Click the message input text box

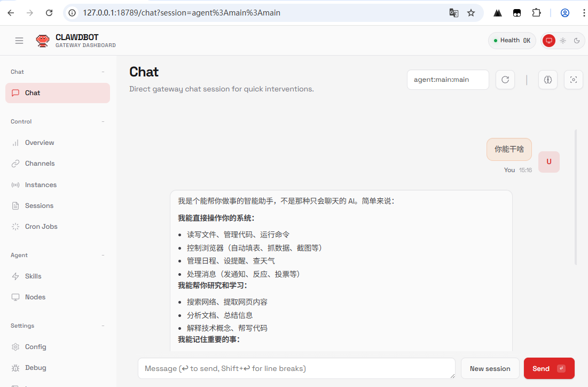296,368
